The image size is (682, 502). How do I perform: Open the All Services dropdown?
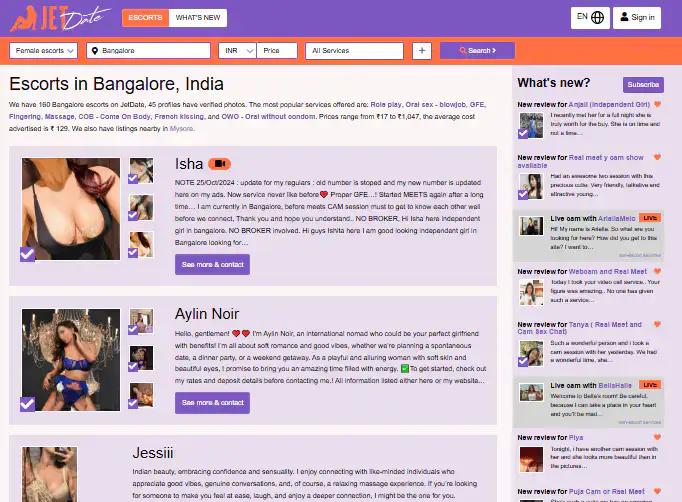click(x=354, y=50)
